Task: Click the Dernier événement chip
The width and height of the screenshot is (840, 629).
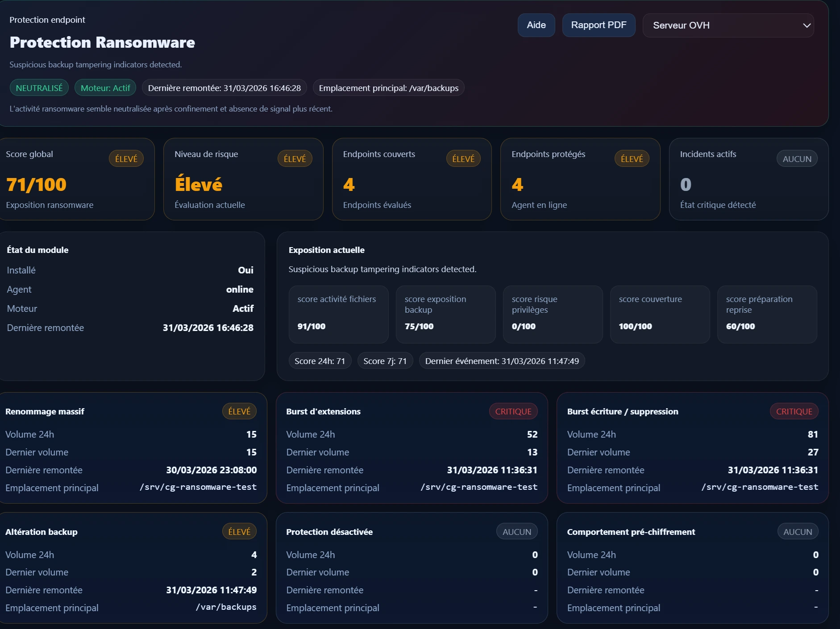Action: pos(502,360)
